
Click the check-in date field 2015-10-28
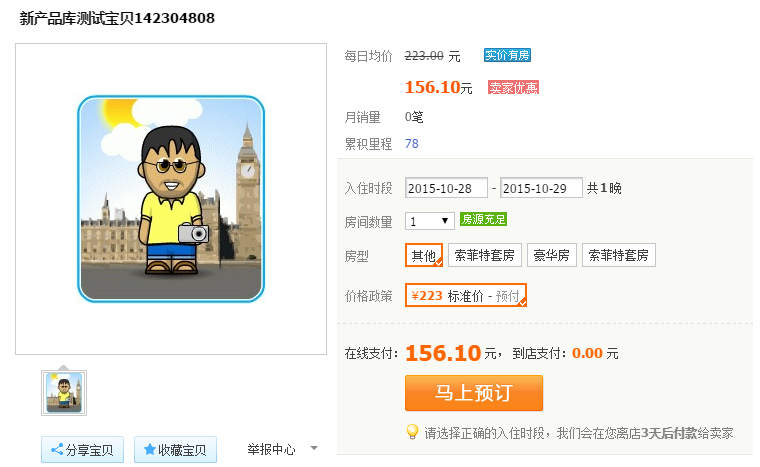[446, 188]
